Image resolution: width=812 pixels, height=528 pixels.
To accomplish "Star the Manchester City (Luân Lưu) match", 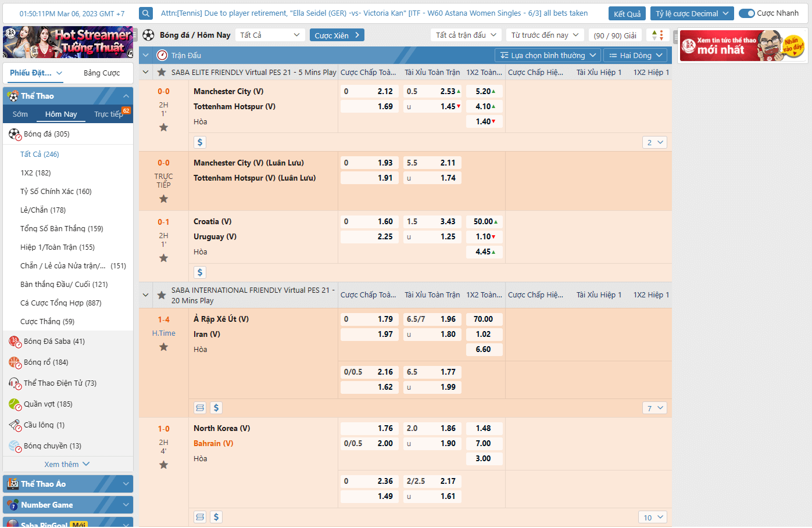I will tap(164, 199).
